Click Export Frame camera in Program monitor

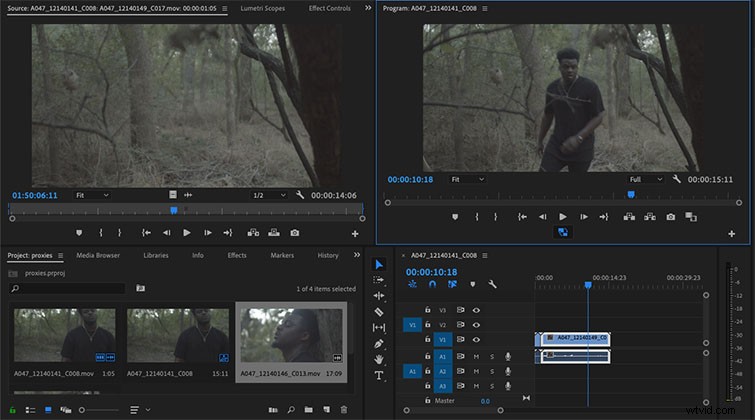670,217
